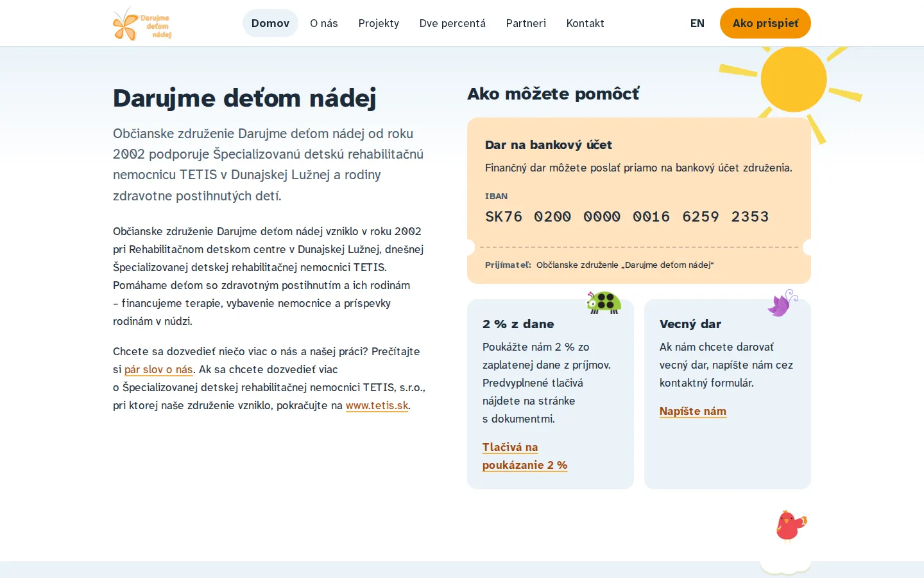The width and height of the screenshot is (924, 578).
Task: Select Dve percentá in the navigation
Action: click(452, 23)
